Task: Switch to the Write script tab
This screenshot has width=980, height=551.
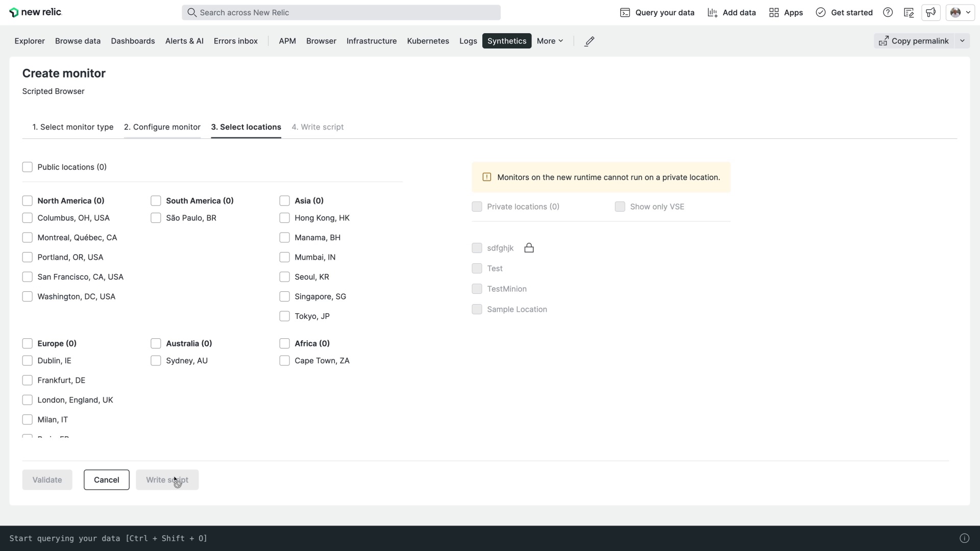Action: pos(317,127)
